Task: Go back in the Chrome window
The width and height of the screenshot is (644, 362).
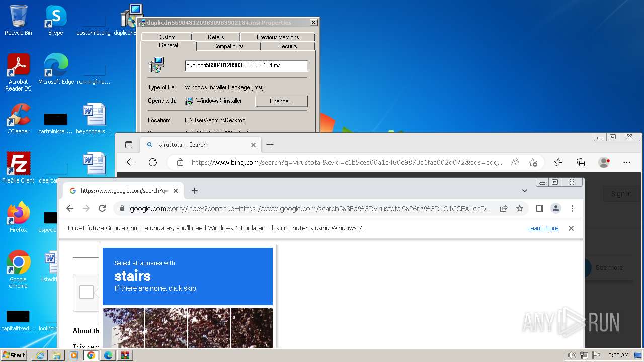Action: (70, 208)
